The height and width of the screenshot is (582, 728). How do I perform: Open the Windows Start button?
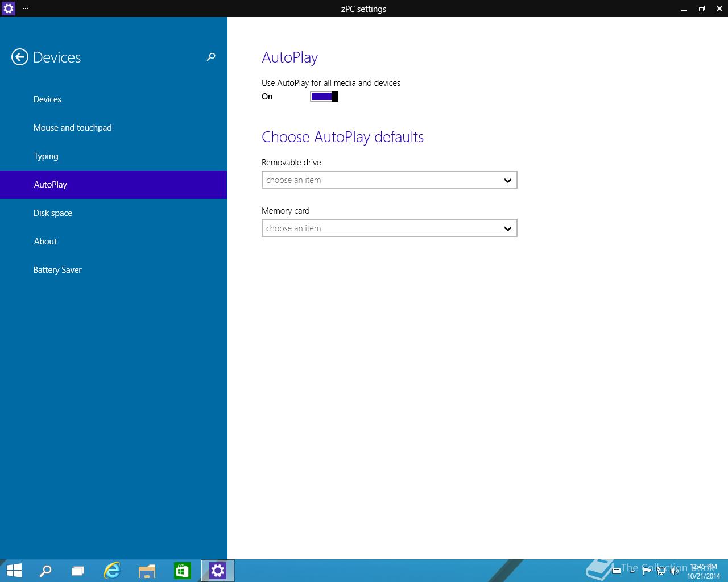pos(14,571)
